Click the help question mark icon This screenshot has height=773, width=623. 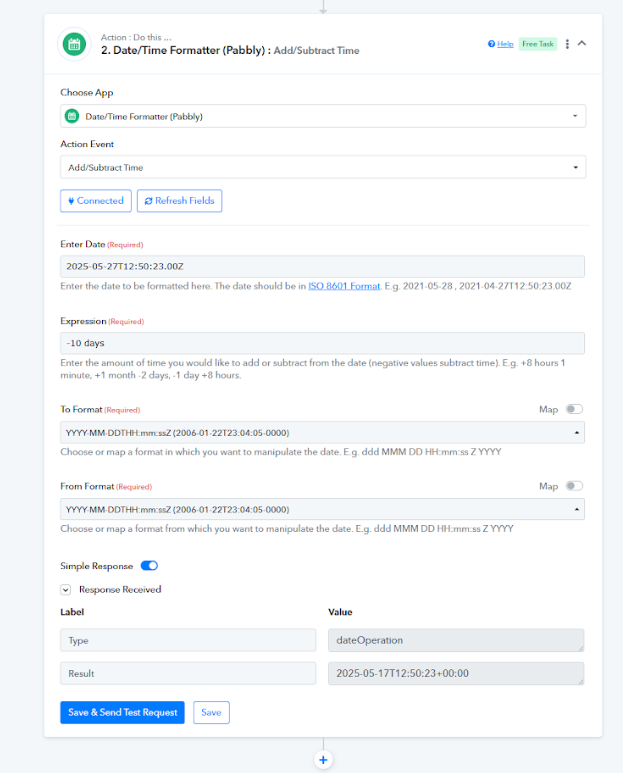click(x=491, y=44)
